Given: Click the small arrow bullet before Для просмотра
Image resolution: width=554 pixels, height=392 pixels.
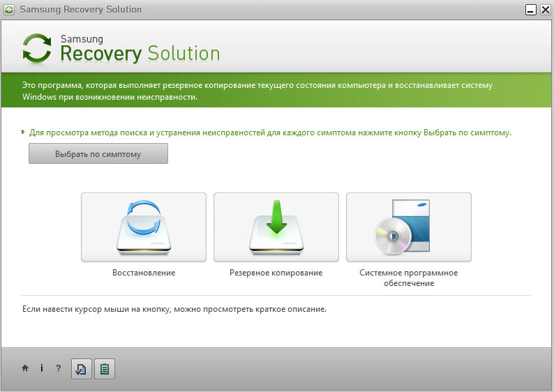Looking at the screenshot, I should 23,132.
